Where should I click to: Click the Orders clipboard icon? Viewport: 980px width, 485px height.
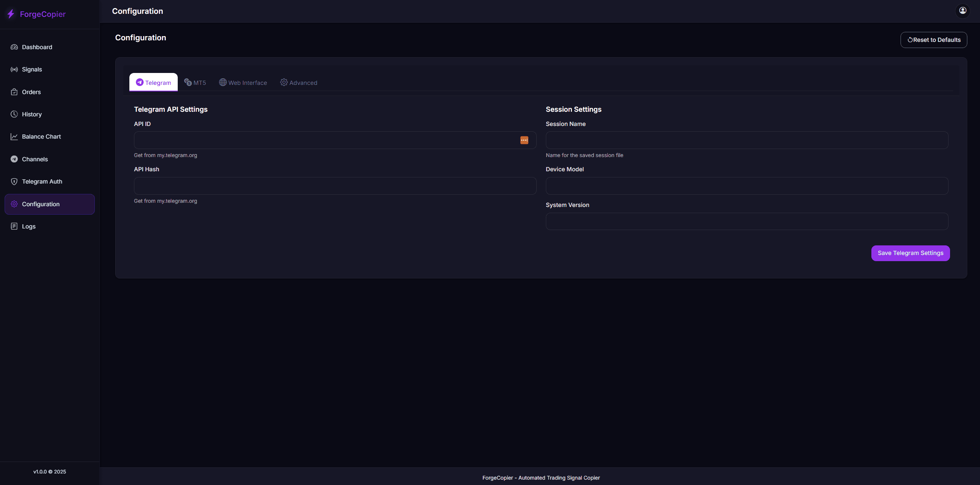14,92
